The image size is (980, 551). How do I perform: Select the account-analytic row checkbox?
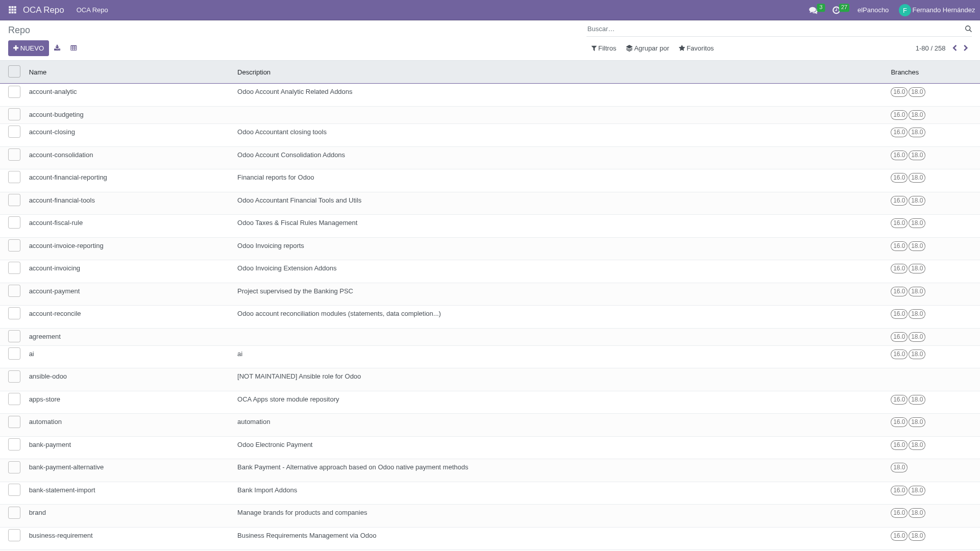[x=14, y=91]
